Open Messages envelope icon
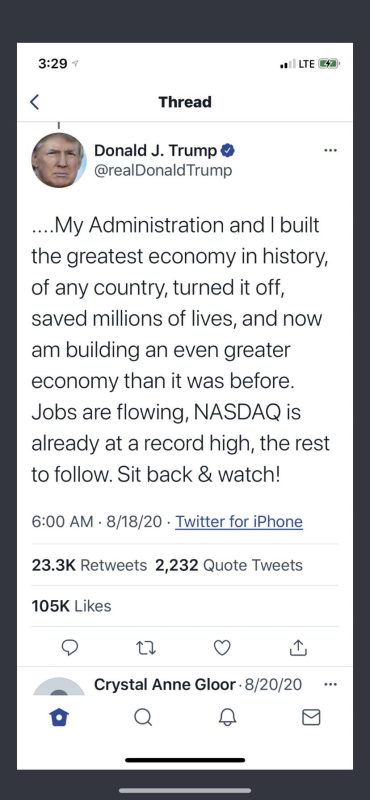370x800 pixels. 311,717
